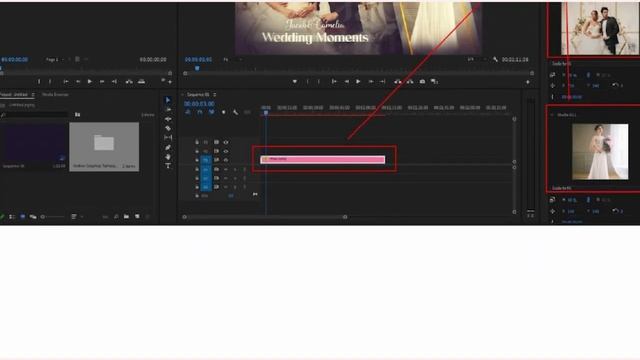The width and height of the screenshot is (640, 360).
Task: Create new item in Project panel
Action: [x=138, y=217]
